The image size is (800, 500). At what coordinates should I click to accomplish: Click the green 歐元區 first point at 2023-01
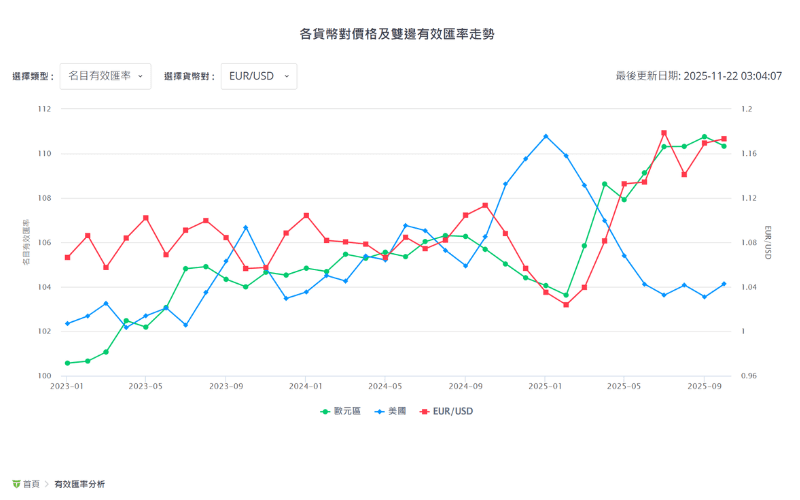click(67, 363)
